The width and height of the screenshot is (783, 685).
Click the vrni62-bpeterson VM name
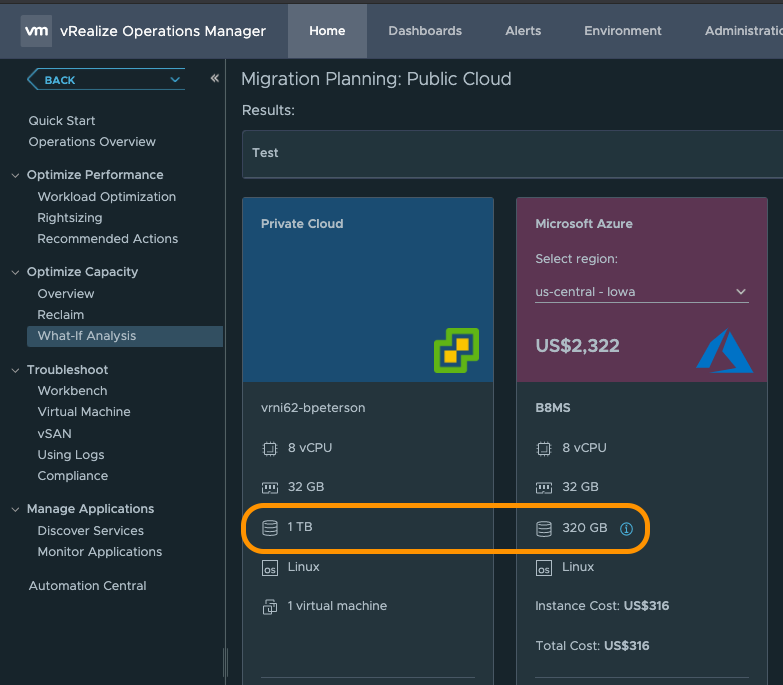pos(313,408)
